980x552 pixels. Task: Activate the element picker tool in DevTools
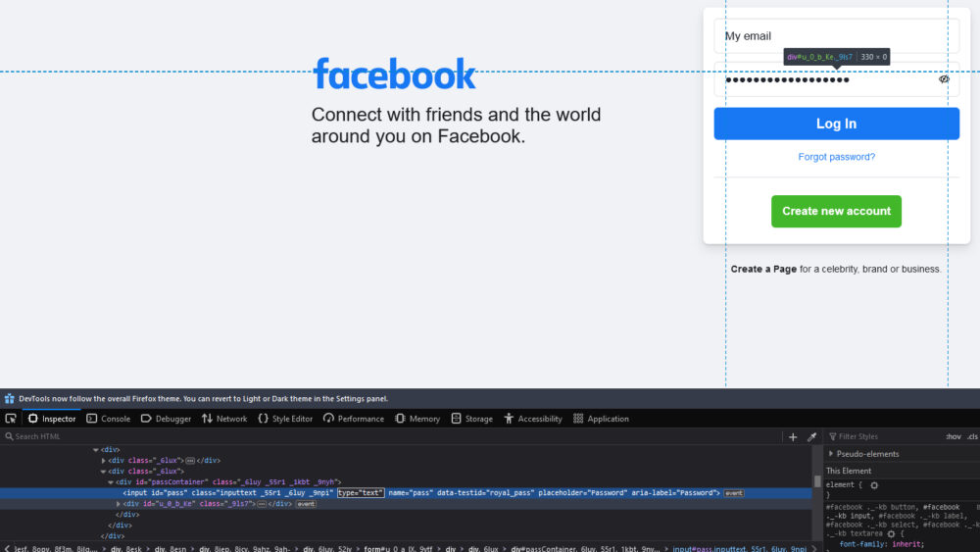coord(11,419)
